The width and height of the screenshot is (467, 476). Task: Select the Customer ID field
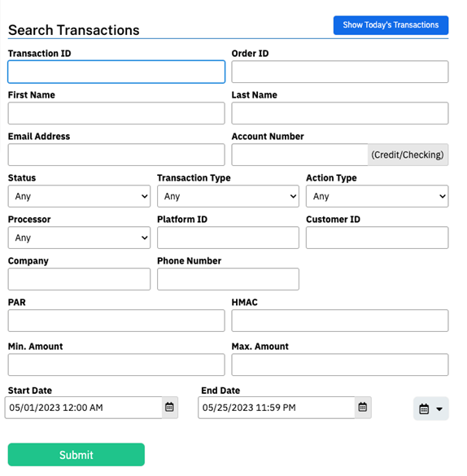[378, 238]
